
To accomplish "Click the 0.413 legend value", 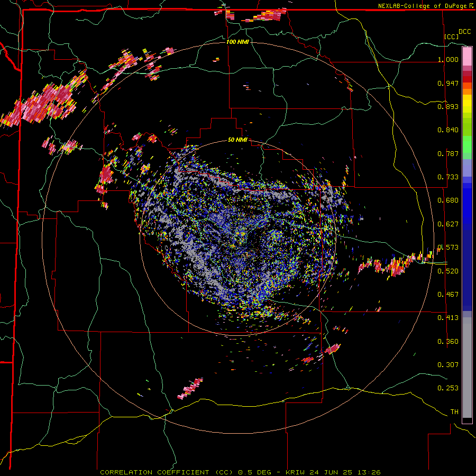I will 448,317.
